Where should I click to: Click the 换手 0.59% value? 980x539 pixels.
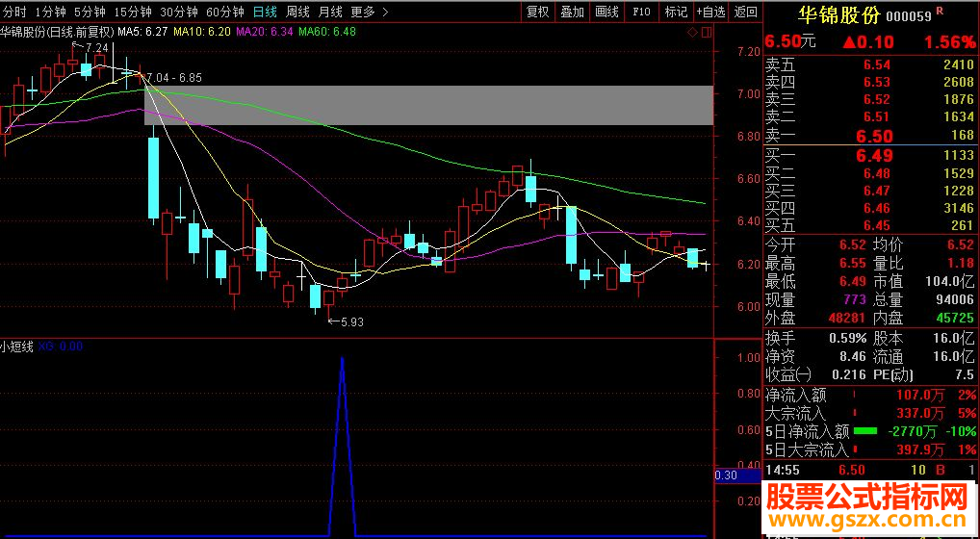tap(848, 339)
